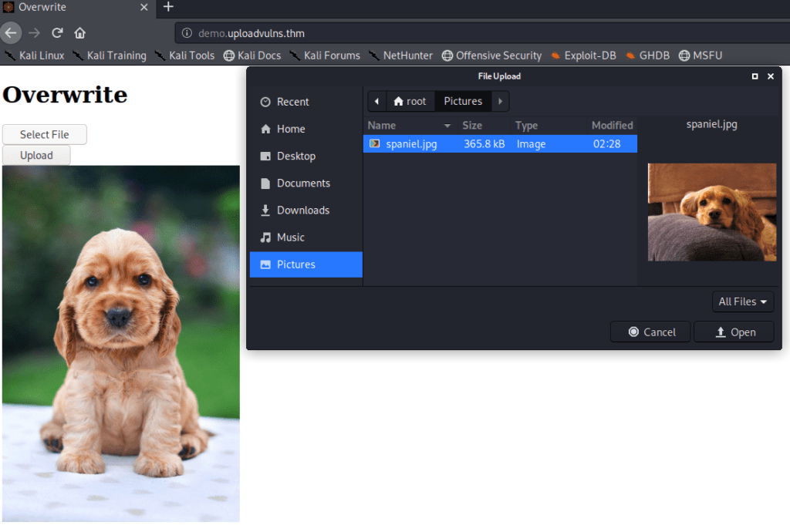Open a new browser tab
The height and width of the screenshot is (532, 790).
[168, 7]
